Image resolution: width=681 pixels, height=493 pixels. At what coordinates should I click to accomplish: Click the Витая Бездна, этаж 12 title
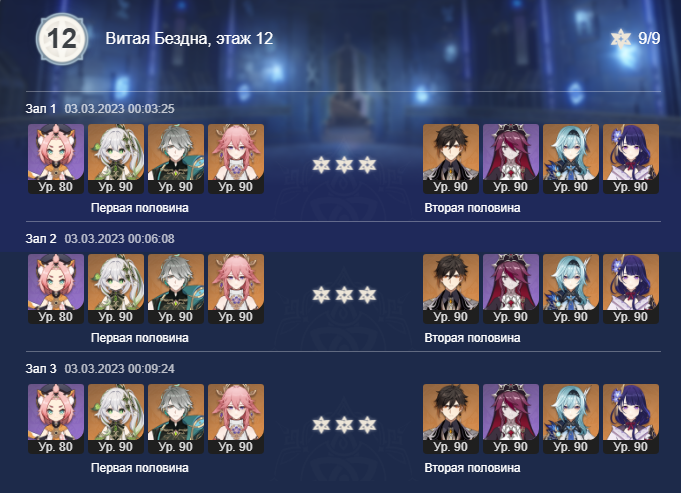click(189, 39)
